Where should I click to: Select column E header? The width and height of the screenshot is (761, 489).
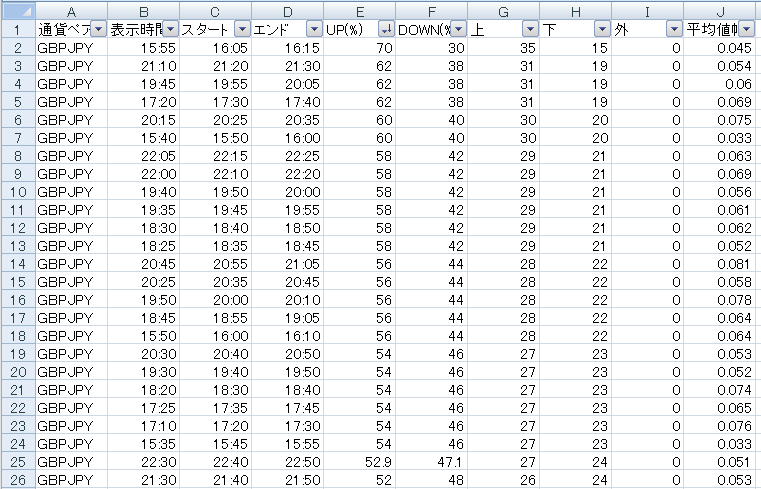[359, 11]
